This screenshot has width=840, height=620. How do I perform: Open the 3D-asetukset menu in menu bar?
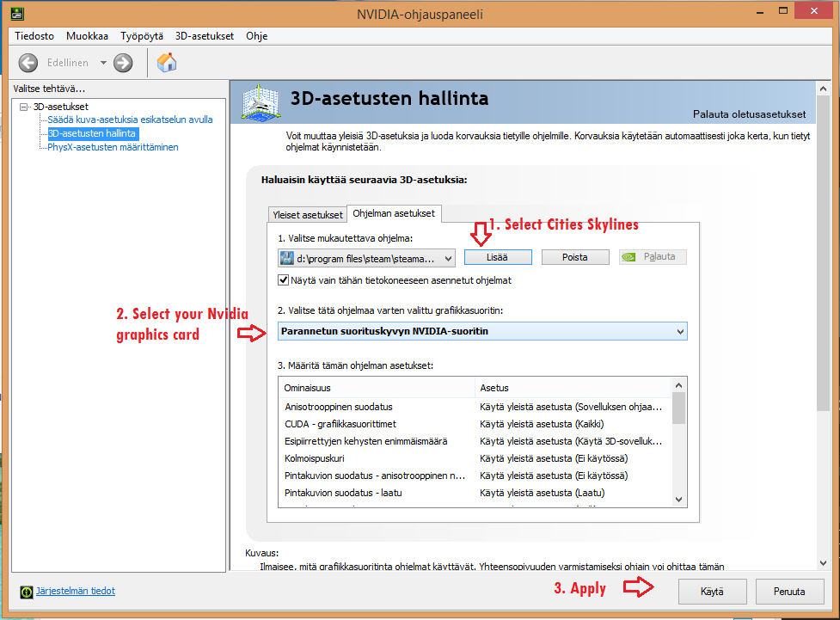click(205, 36)
